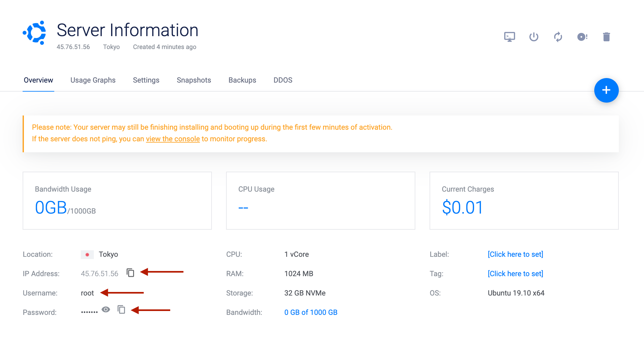Select the Backups tab
Screen dimensions: 644x351
242,80
